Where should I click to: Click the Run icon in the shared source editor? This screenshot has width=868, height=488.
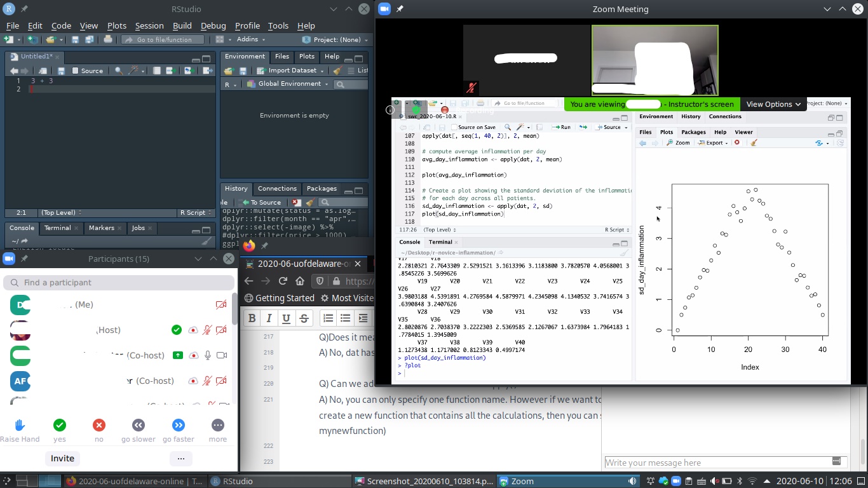560,127
